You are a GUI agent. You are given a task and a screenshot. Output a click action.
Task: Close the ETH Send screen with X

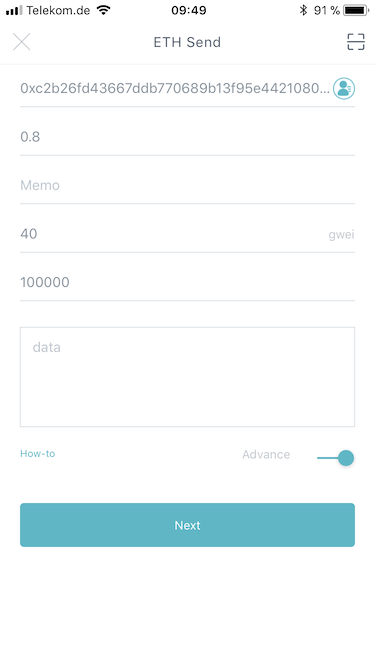[22, 42]
